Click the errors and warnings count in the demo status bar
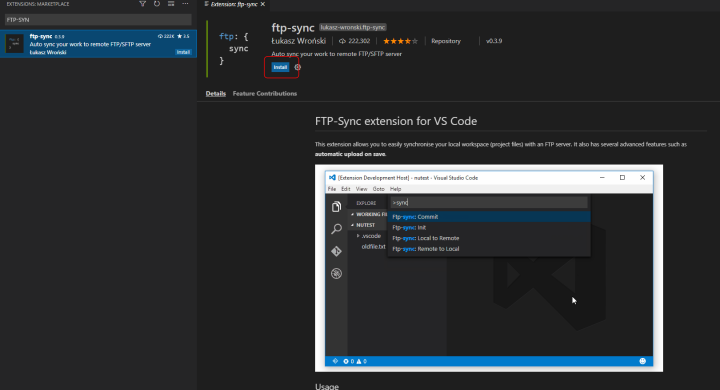 coord(355,362)
